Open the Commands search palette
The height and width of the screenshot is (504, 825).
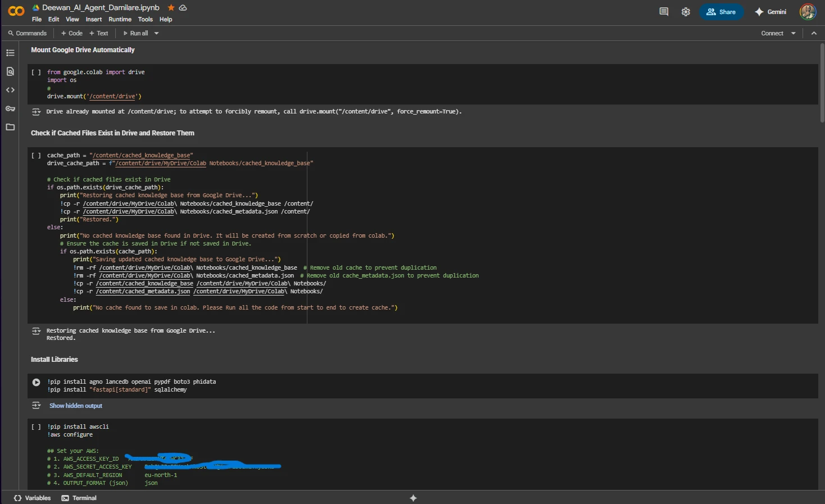[x=27, y=33]
